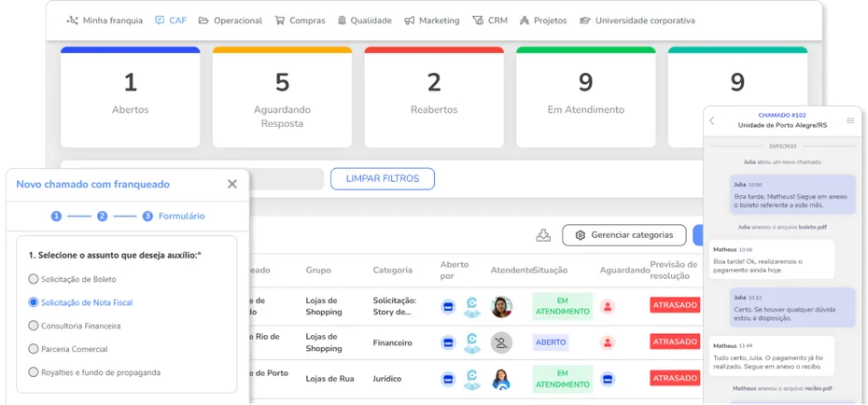This screenshot has width=868, height=405.
Task: Click the Previsão de resolução column header
Action: pyautogui.click(x=674, y=270)
